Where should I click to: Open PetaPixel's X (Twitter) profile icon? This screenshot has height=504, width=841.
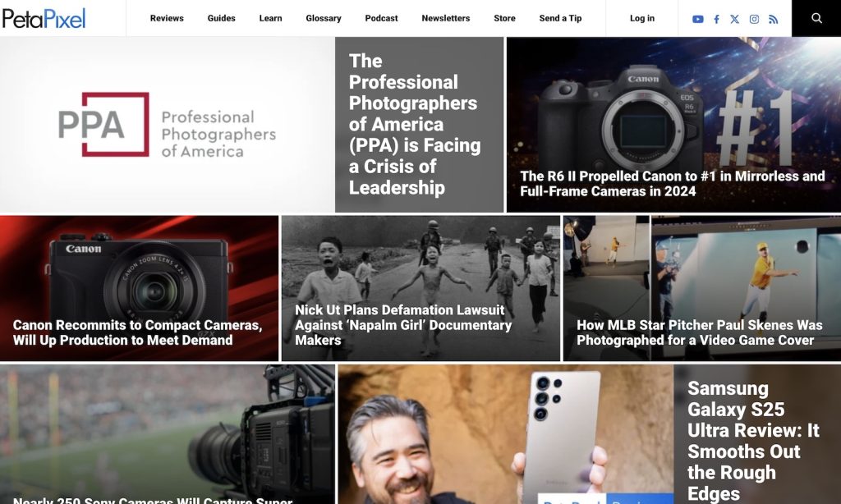[x=735, y=19]
